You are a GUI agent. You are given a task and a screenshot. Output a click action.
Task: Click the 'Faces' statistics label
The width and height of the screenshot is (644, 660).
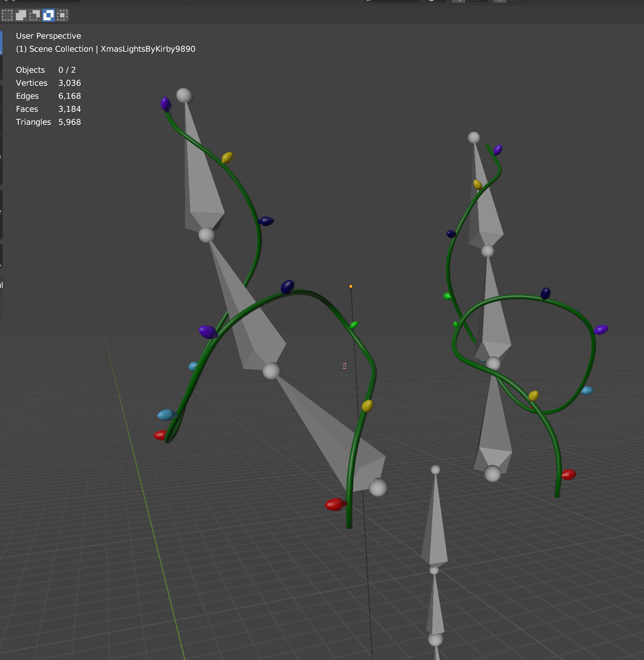(x=27, y=109)
